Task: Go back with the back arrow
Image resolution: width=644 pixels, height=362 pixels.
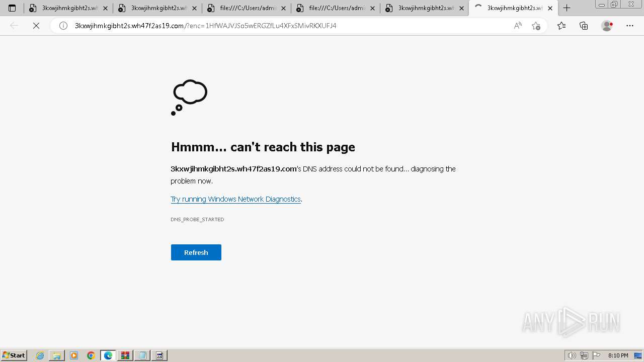Action: click(14, 26)
